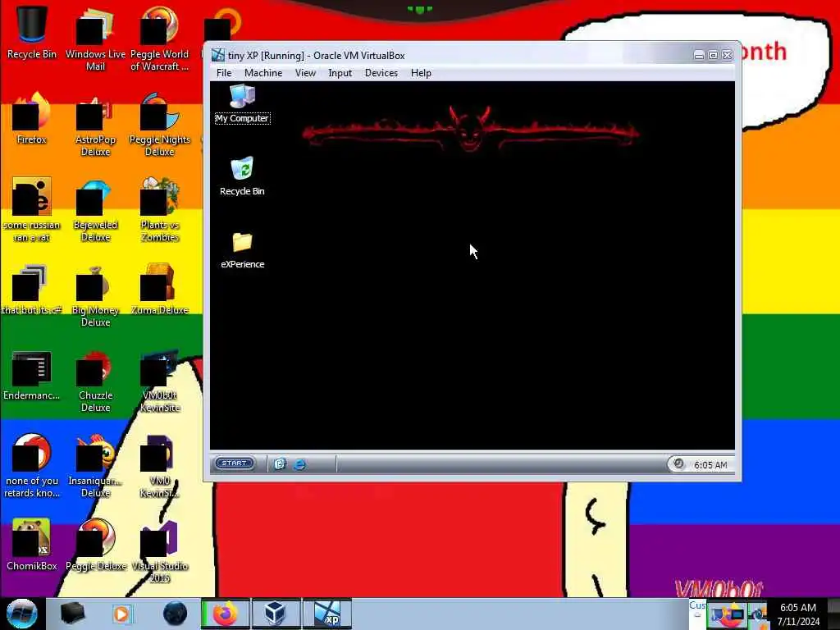Click the black box taskbar icon
The image size is (840, 630).
coord(72,614)
